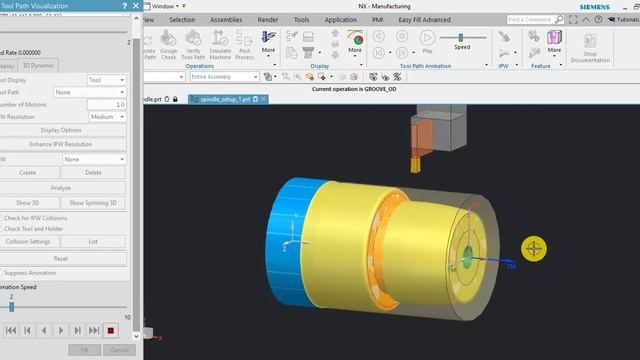640x360 pixels.
Task: Open Collision Settings
Action: [28, 242]
